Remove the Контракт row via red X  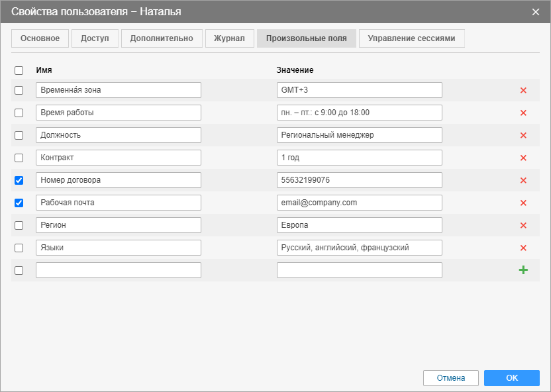(x=523, y=158)
